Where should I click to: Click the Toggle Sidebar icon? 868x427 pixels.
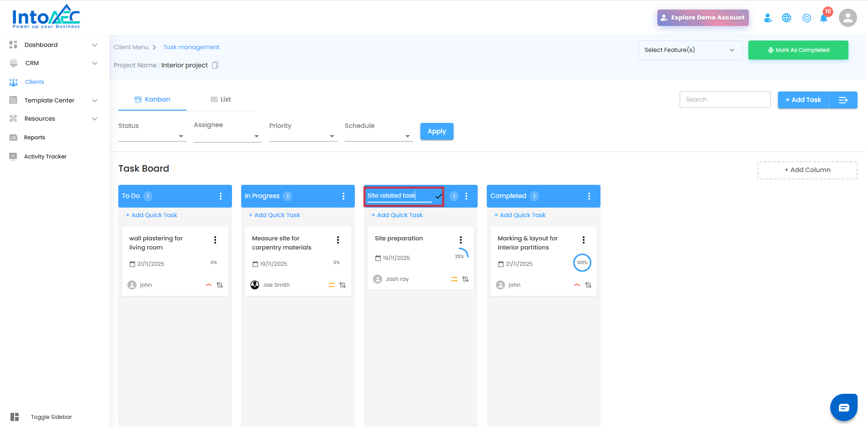(15, 417)
